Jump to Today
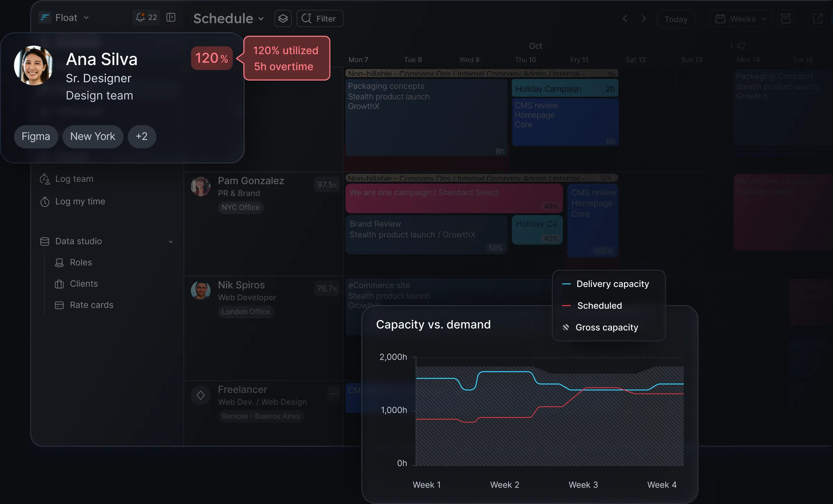833x504 pixels. tap(676, 19)
